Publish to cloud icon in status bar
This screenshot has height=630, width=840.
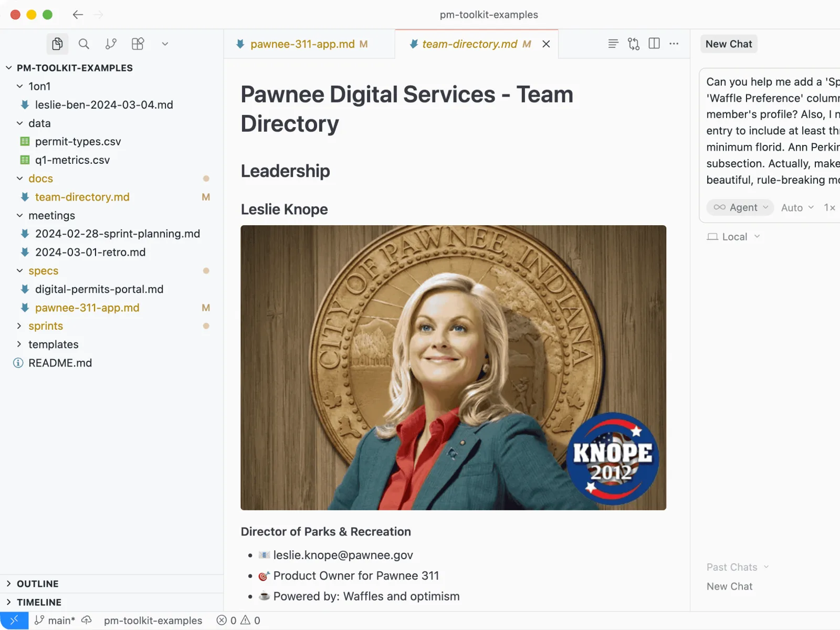(x=87, y=621)
